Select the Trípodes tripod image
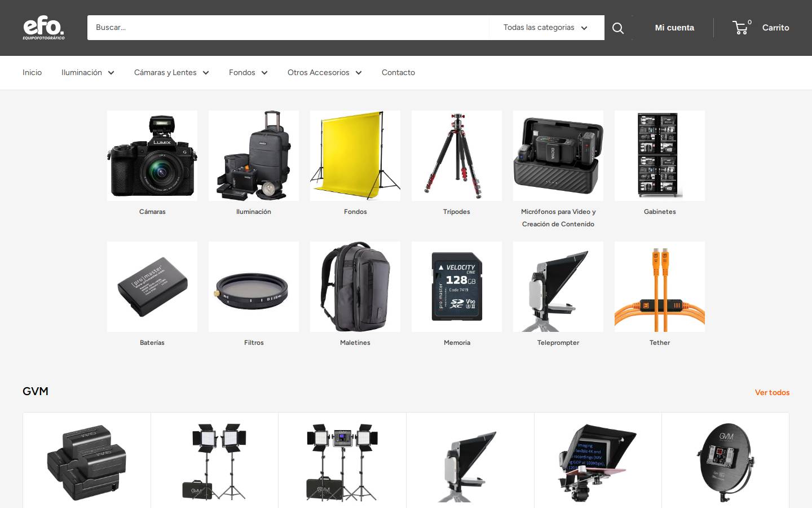The width and height of the screenshot is (812, 508). (x=457, y=156)
